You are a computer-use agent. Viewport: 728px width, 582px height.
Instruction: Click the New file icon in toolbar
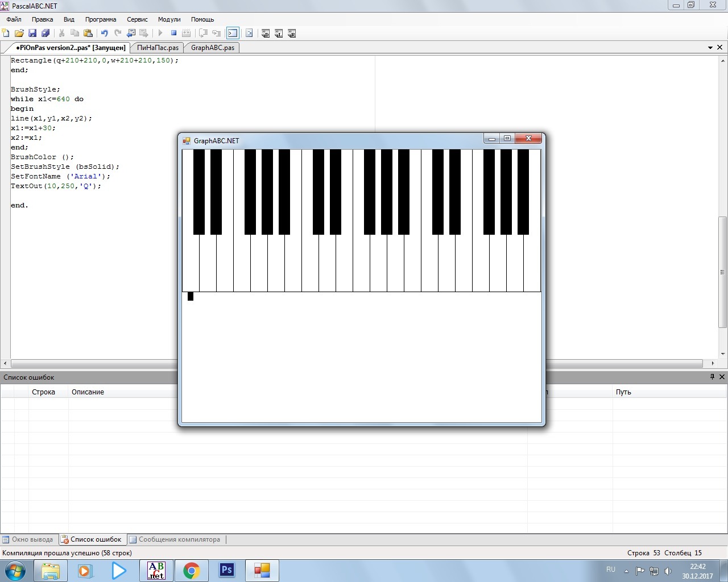click(6, 34)
